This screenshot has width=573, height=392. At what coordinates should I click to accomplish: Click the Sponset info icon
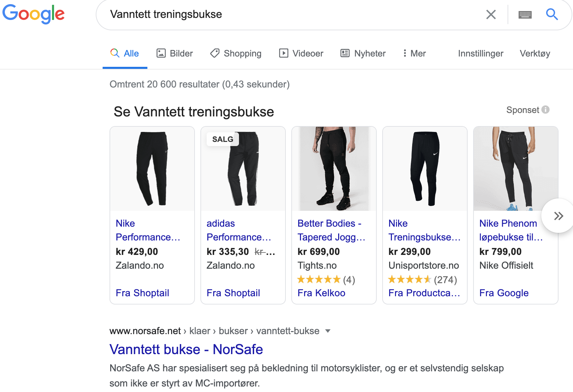point(545,110)
